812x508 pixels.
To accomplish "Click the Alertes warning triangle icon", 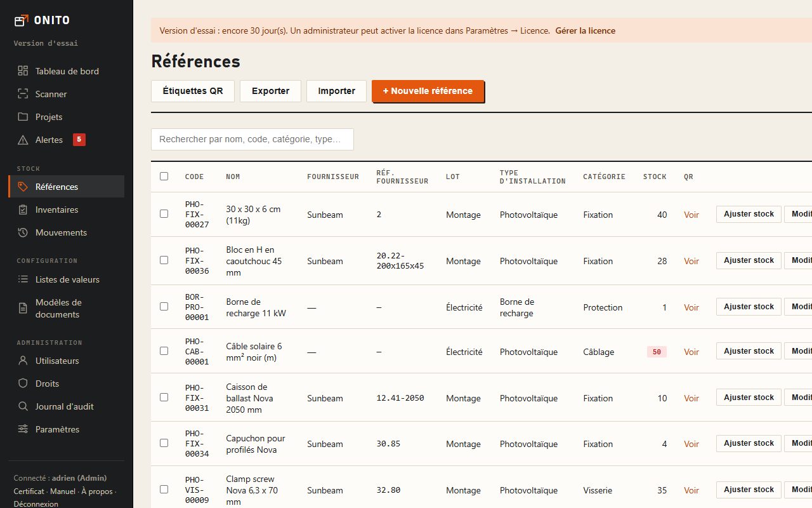I will coord(23,140).
